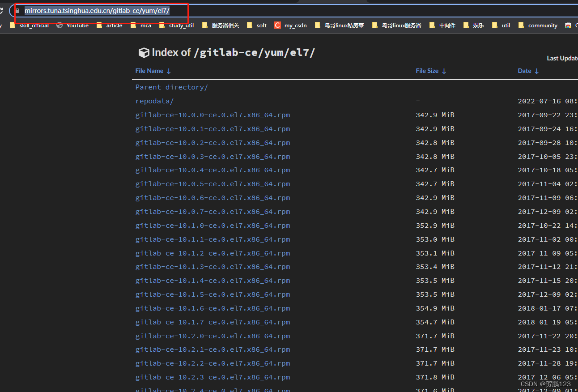The height and width of the screenshot is (392, 578).
Task: Download gitlab-ce-10.1.2-ce.0.el7 rpm
Action: coord(212,253)
